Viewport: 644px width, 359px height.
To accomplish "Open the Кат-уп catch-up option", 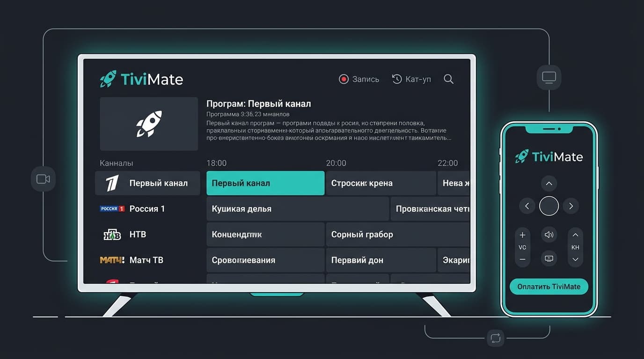I will 411,79.
